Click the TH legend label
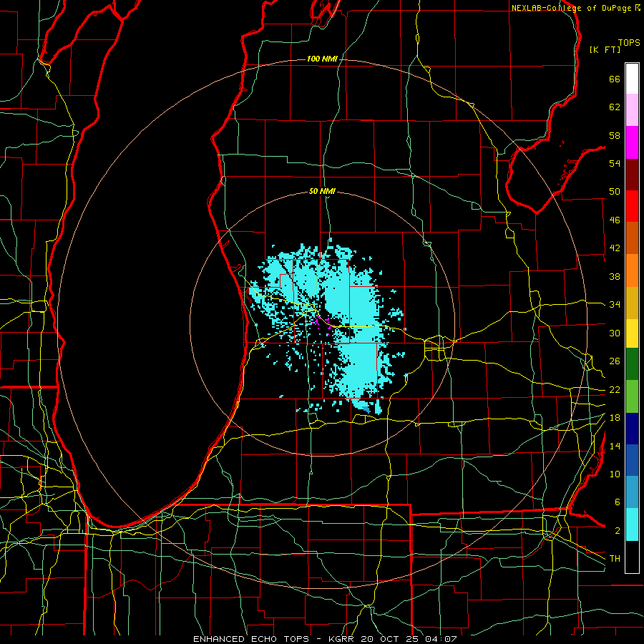Viewport: 644px width, 644px height. 615,559
